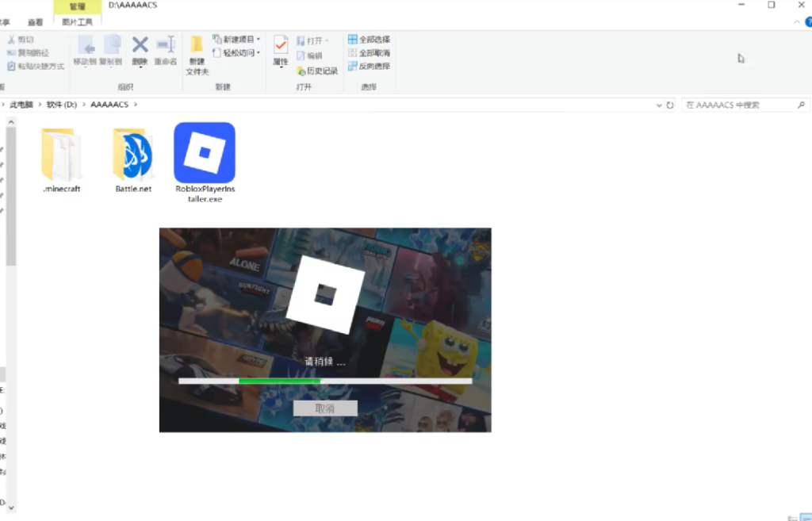Open the Manage (管理) contextual tab
This screenshot has height=521, width=812.
[77, 6]
